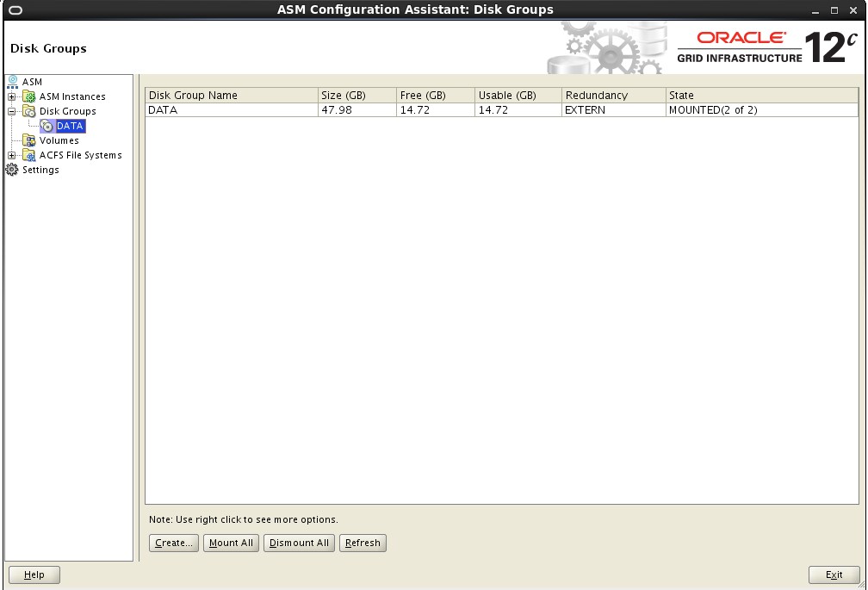Click the Mount All button
Image resolution: width=868 pixels, height=590 pixels.
pyautogui.click(x=231, y=543)
